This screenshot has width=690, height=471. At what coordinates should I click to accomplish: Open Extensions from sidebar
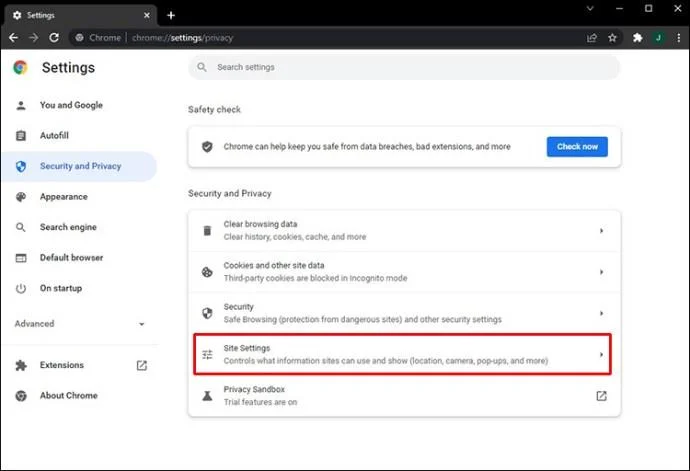79,365
